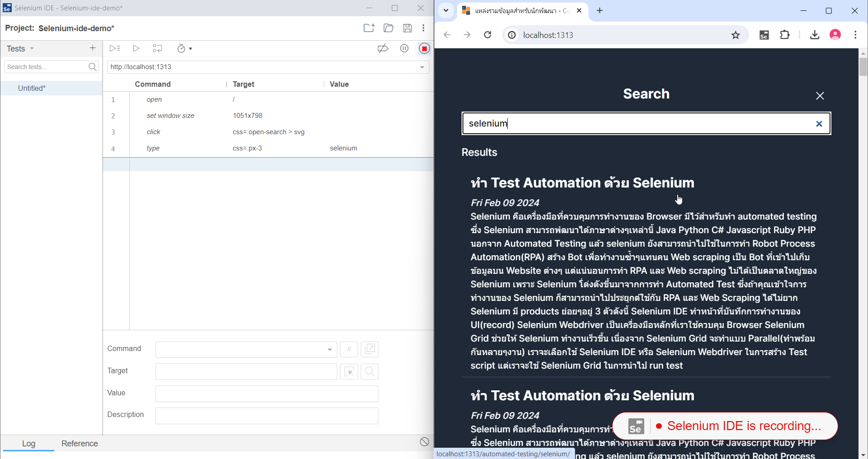Click the Target column header
Screen dimensions: 868x459
coord(244,84)
